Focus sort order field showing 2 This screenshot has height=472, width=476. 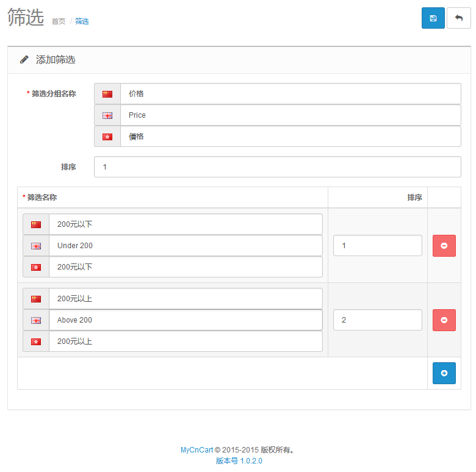pyautogui.click(x=377, y=320)
